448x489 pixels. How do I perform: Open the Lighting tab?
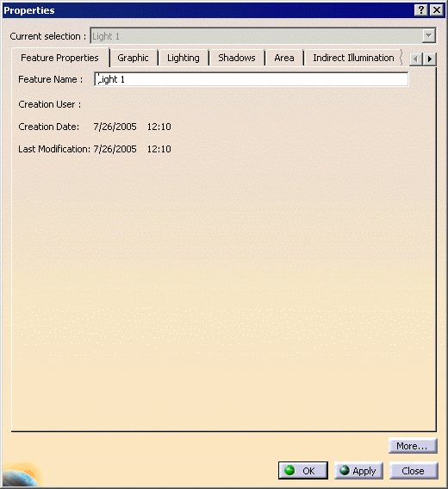pyautogui.click(x=184, y=58)
